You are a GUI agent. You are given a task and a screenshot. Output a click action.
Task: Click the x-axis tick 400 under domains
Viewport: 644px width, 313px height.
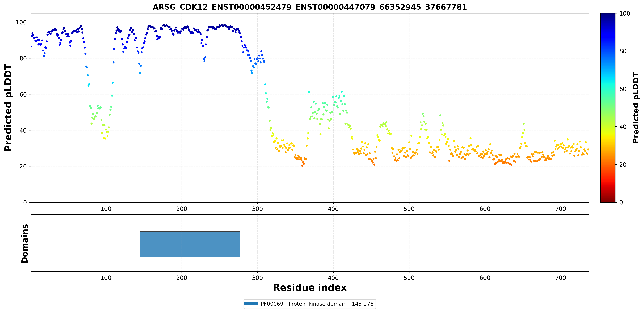click(x=333, y=278)
